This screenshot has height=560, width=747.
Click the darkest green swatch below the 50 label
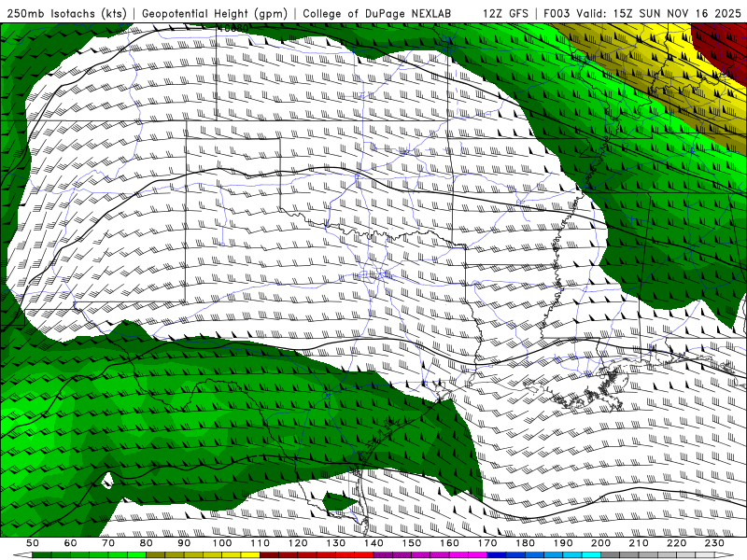pyautogui.click(x=42, y=555)
